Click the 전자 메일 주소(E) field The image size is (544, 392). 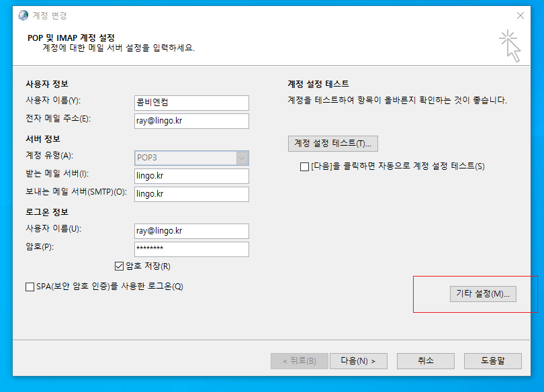[191, 121]
